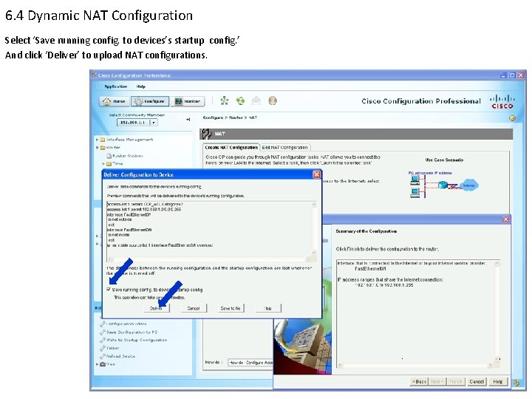Image resolution: width=532 pixels, height=399 pixels.
Task: Click Help in Deliver Configuration dialog
Action: [267, 308]
